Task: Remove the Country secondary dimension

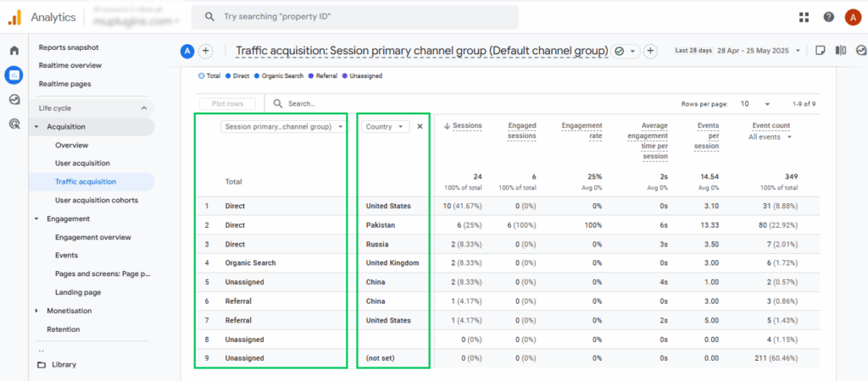Action: point(420,127)
